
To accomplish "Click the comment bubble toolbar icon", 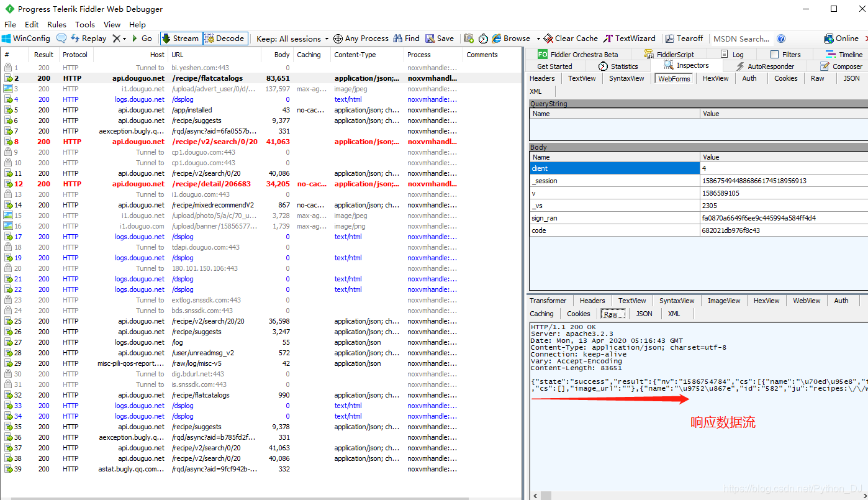I will (61, 39).
